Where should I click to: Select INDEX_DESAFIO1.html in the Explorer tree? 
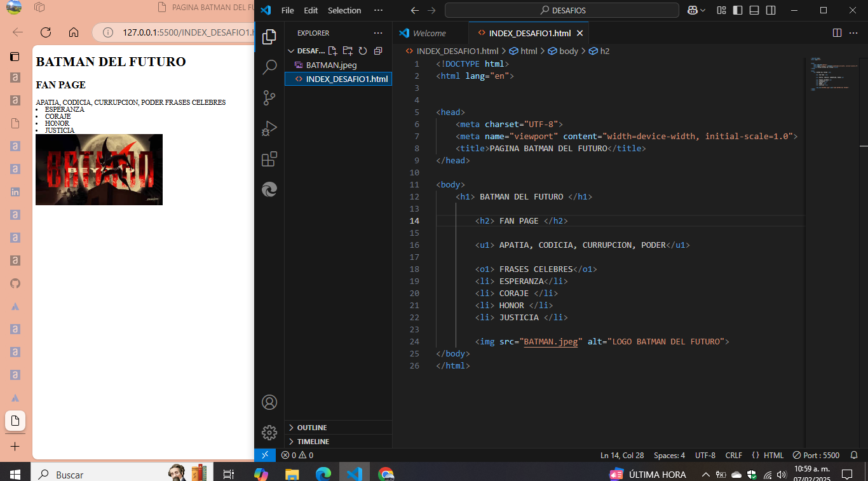click(x=338, y=79)
